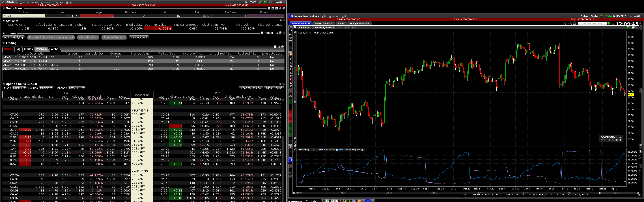Click the S icon in Quote Panel header
The width and height of the screenshot is (644, 202).
276,8
